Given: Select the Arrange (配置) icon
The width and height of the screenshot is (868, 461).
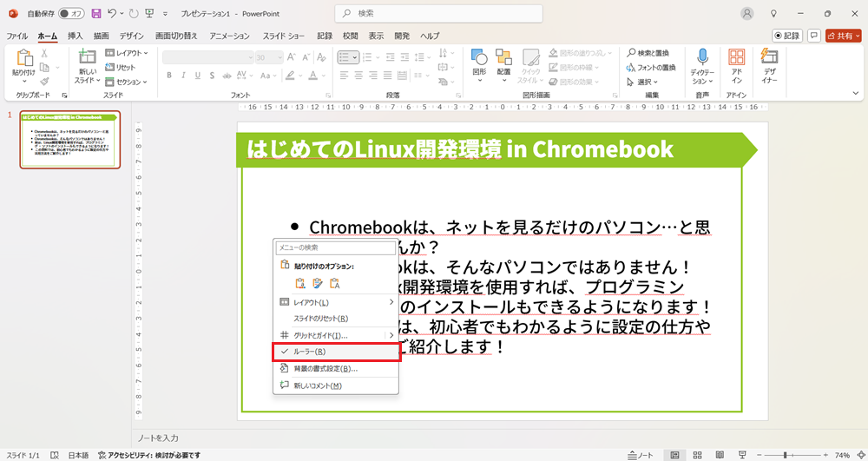Looking at the screenshot, I should coord(503,65).
